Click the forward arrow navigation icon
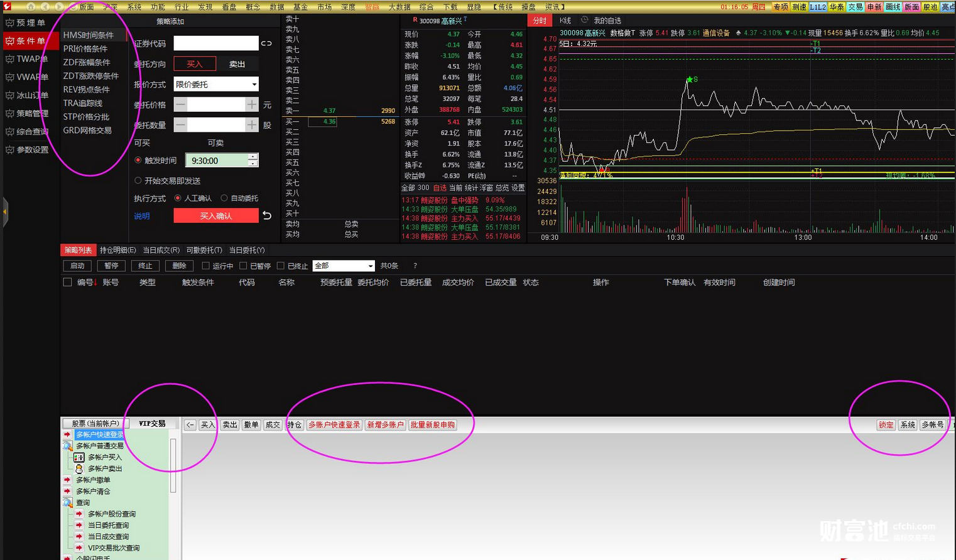 58,6
